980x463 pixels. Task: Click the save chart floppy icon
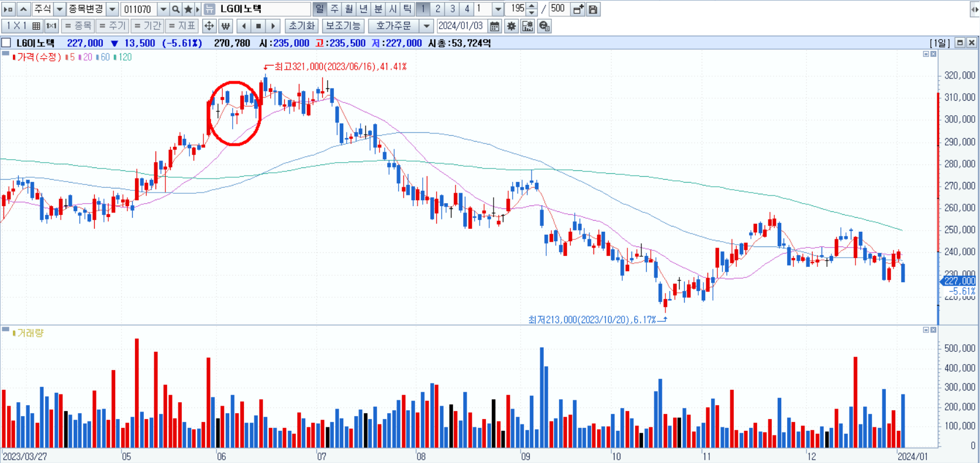593,9
